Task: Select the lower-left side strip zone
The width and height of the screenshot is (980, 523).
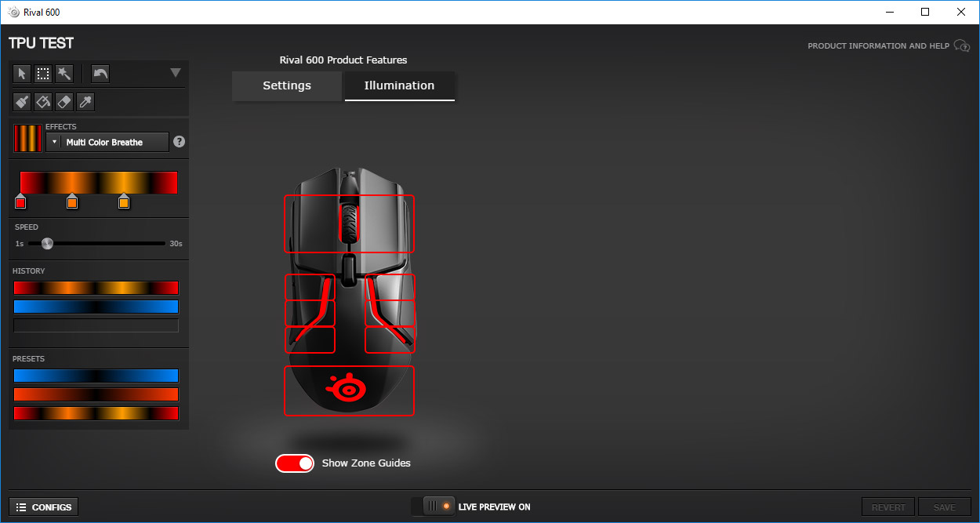Action: (x=310, y=340)
